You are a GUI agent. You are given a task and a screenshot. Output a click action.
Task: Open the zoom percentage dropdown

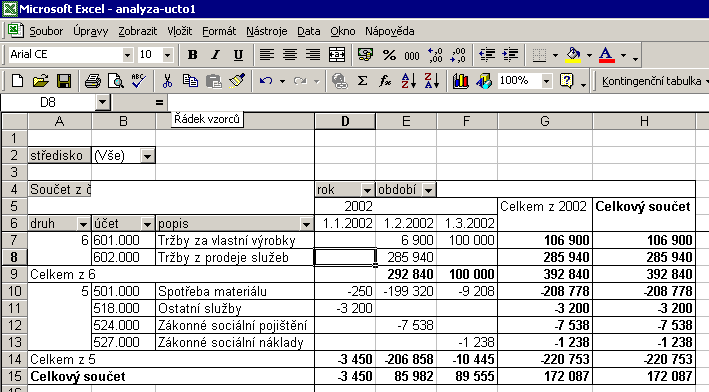(x=547, y=81)
